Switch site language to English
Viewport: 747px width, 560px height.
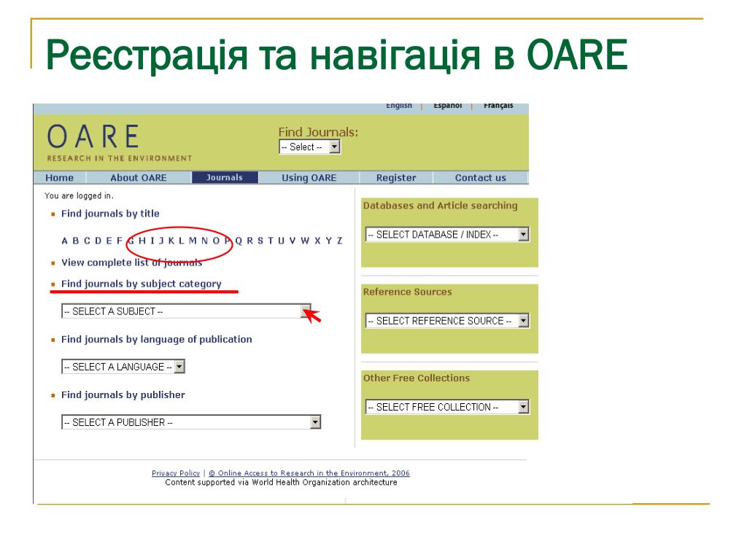pyautogui.click(x=399, y=105)
